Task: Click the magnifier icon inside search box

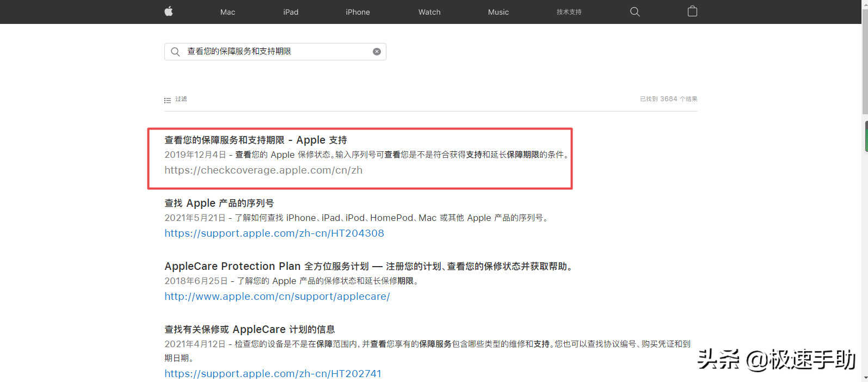Action: coord(175,52)
